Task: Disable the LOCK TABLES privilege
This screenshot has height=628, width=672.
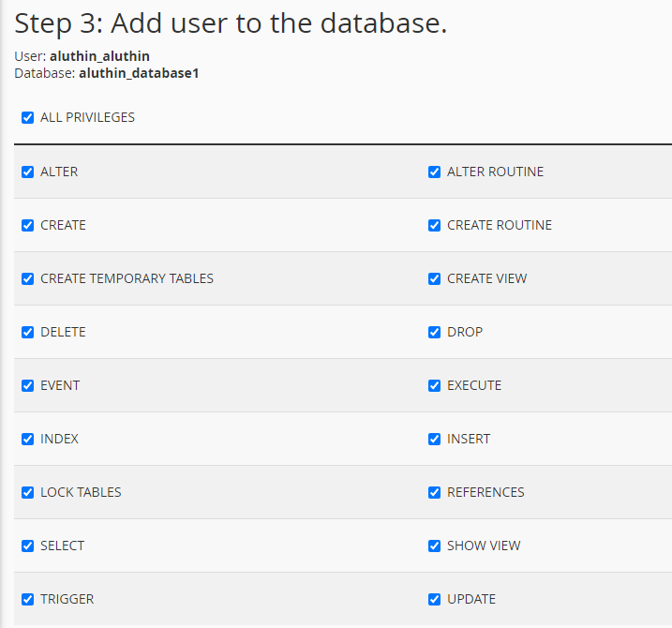Action: 28,493
